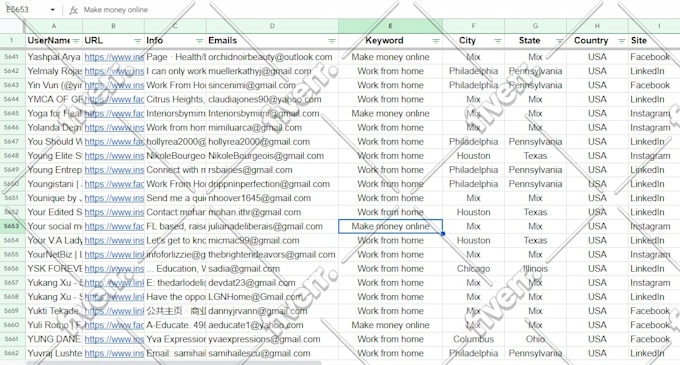Image resolution: width=680 pixels, height=365 pixels.
Task: Open the URL column filter icon
Action: pyautogui.click(x=137, y=41)
